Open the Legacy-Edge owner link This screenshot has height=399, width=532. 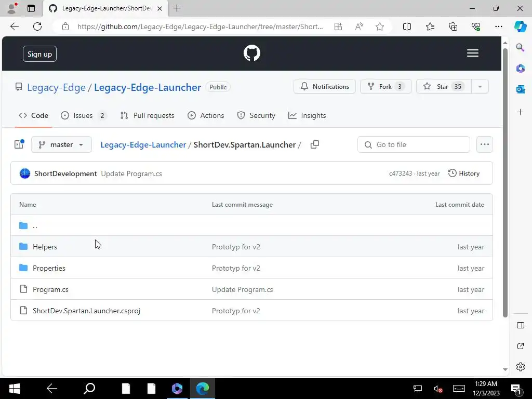[x=56, y=87]
